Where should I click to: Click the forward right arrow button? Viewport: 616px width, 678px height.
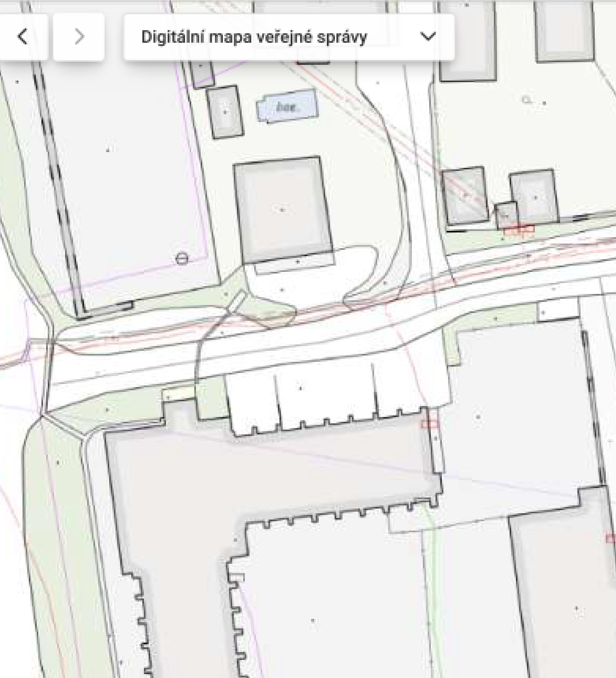(x=79, y=37)
